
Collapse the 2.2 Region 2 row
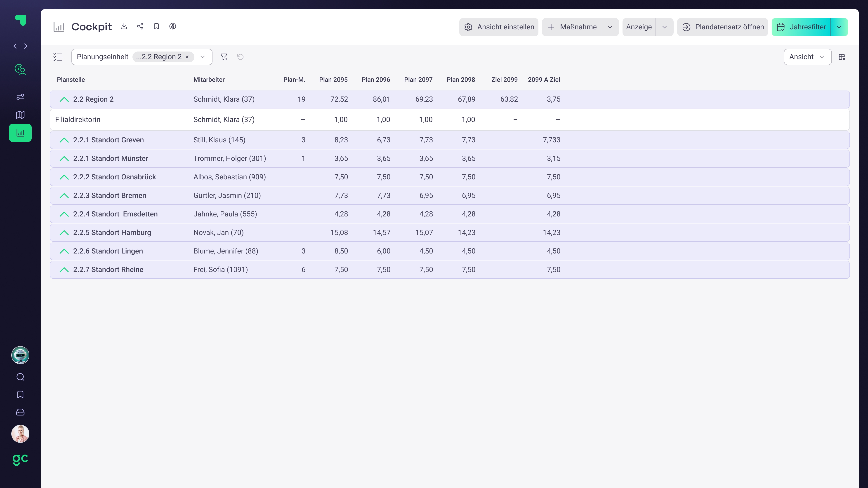pos(64,99)
